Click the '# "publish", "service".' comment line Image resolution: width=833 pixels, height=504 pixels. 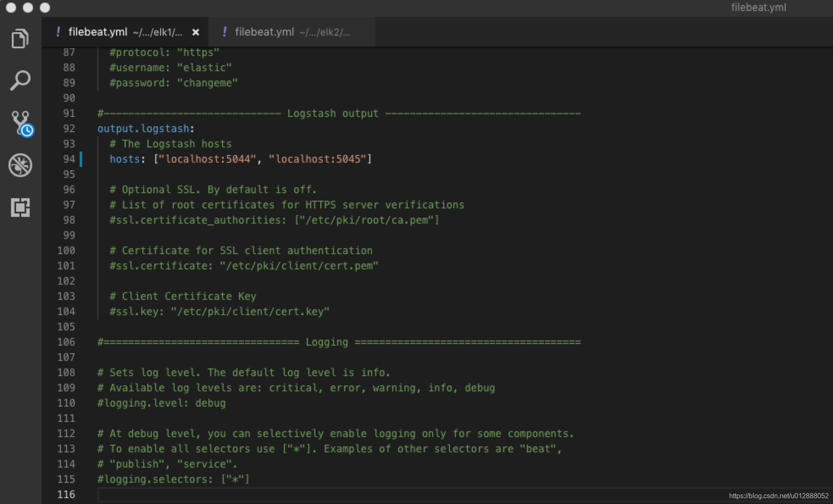[167, 464]
